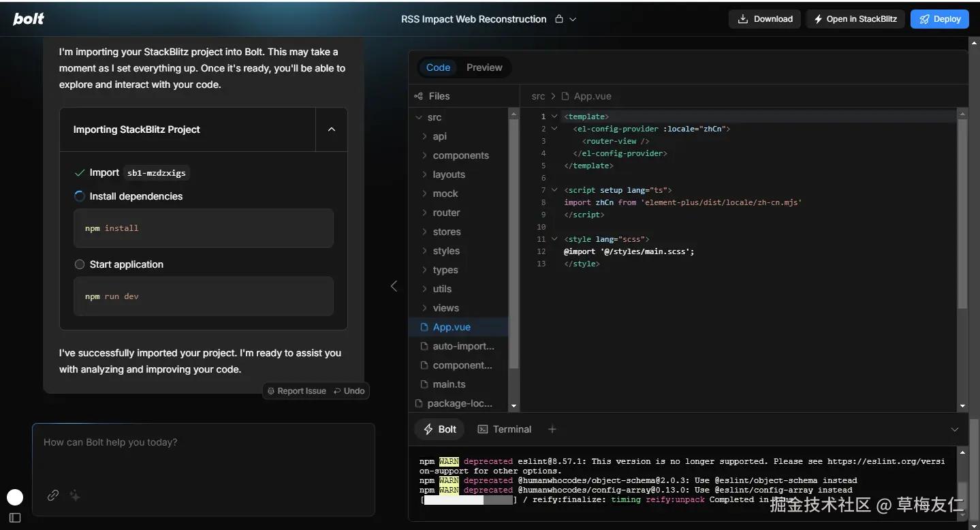The height and width of the screenshot is (530, 980).
Task: Switch to the Terminal tab
Action: [504, 429]
